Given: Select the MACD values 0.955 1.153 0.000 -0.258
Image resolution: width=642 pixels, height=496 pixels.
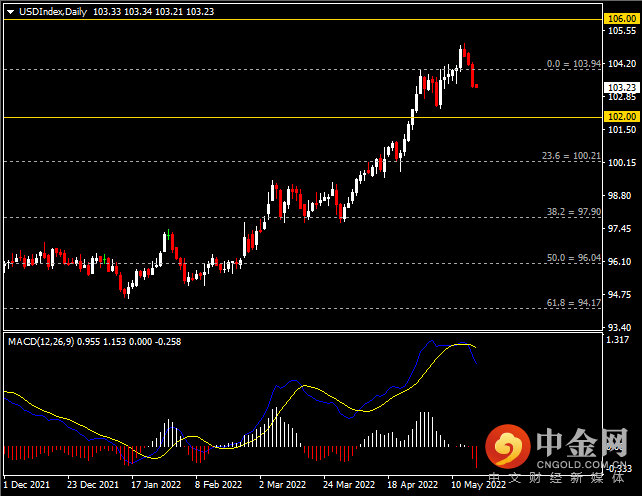Looking at the screenshot, I should (129, 342).
